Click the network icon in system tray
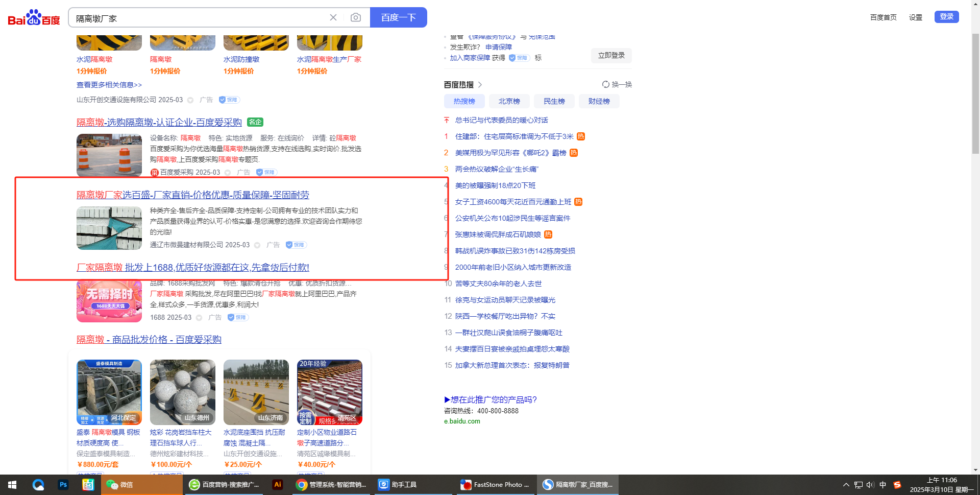Image resolution: width=980 pixels, height=495 pixels. [859, 485]
